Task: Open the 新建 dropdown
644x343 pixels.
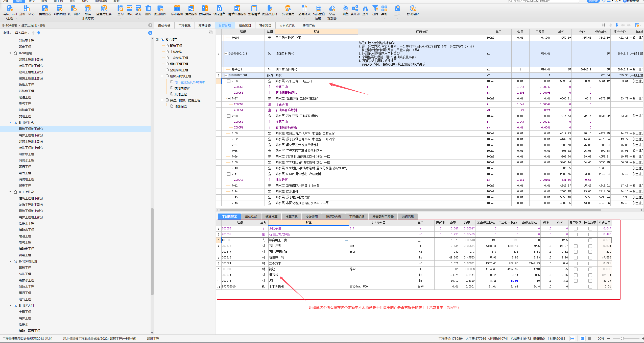Action: [7, 33]
